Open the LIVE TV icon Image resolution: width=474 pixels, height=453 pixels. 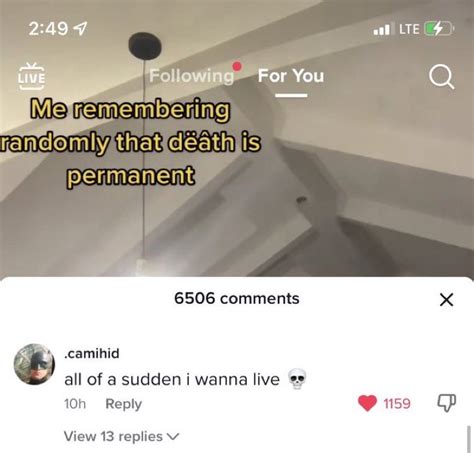pyautogui.click(x=31, y=76)
